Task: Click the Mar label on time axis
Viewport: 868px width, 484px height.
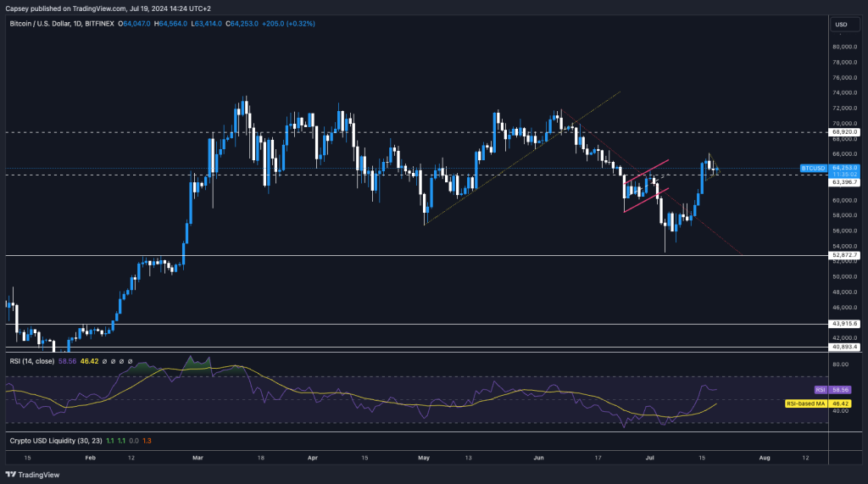Action: [198, 457]
